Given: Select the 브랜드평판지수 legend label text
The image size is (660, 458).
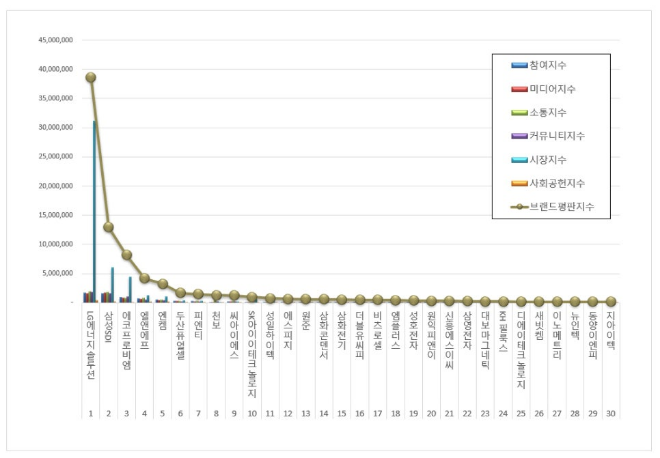Looking at the screenshot, I should click(566, 206).
